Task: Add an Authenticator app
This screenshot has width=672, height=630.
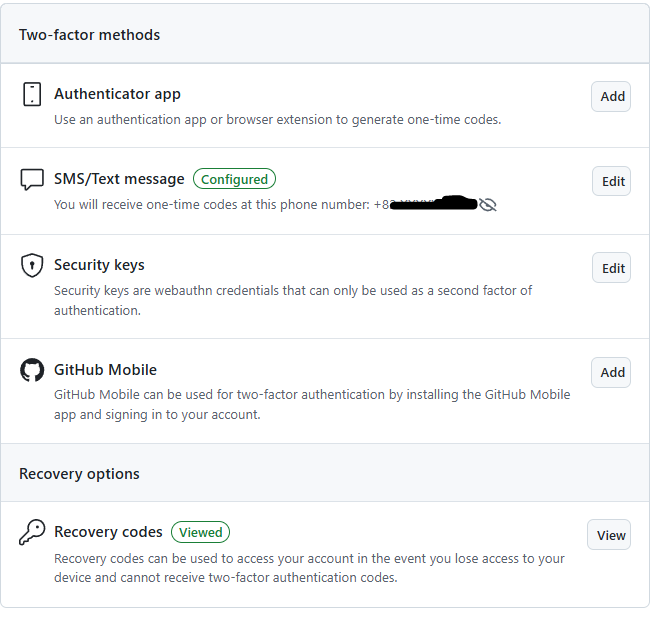Action: [x=611, y=96]
